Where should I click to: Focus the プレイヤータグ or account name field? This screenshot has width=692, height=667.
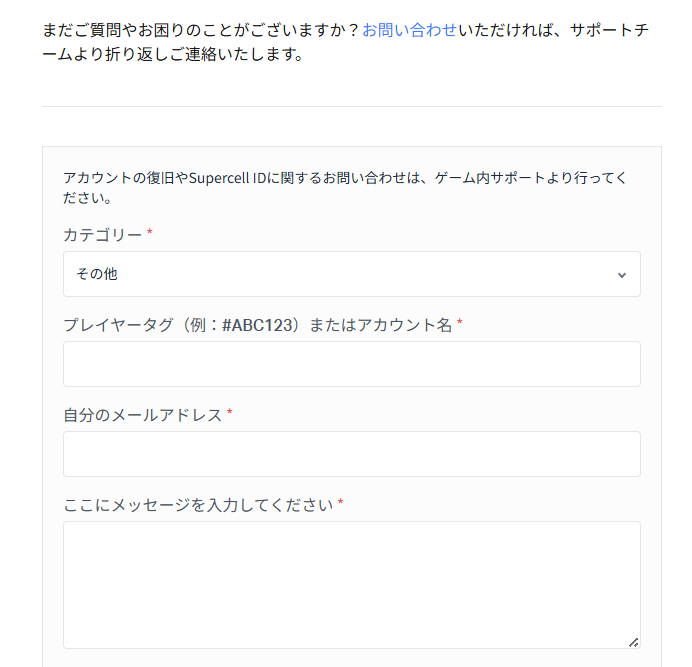(x=351, y=364)
